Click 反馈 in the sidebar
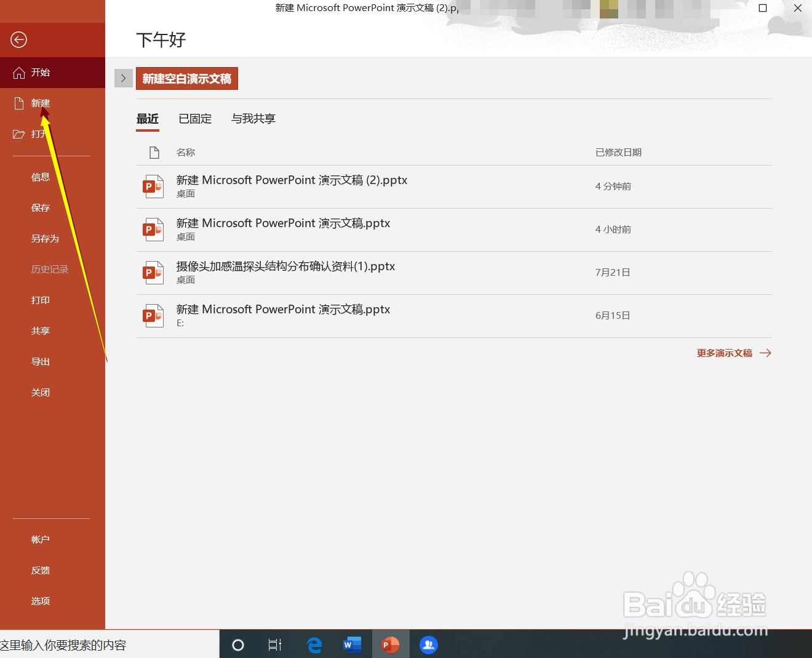812x658 pixels. 41,571
